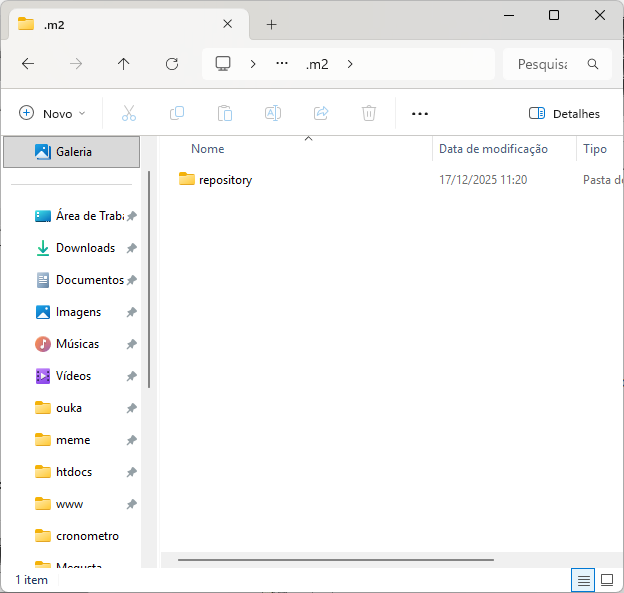Click the Pesquisar search field
The image size is (624, 593).
(545, 64)
